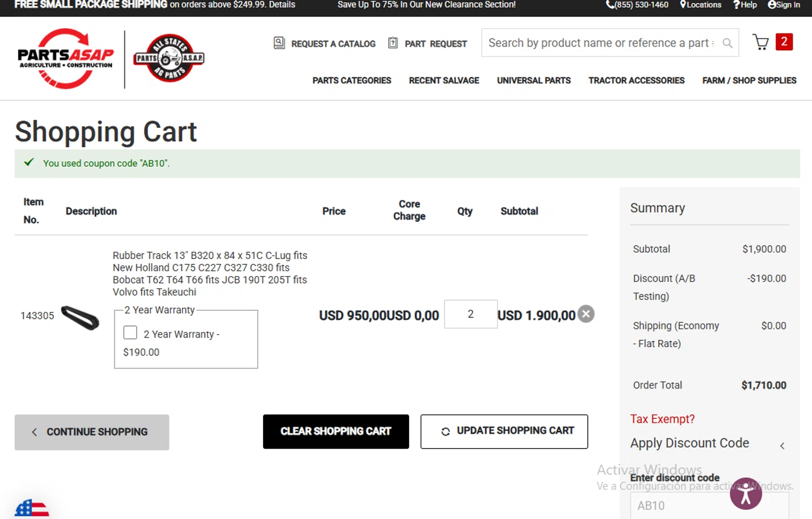Click PART REQUEST link

pyautogui.click(x=436, y=44)
